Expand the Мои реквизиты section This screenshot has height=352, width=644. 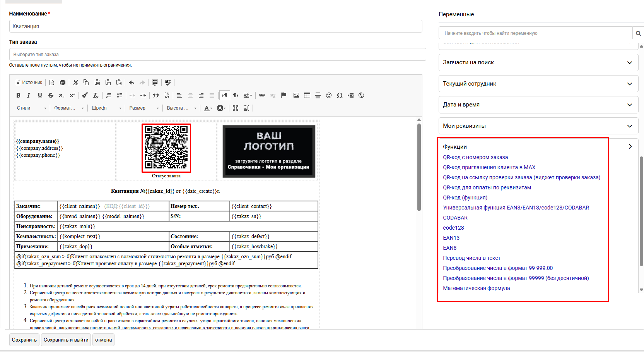pyautogui.click(x=538, y=126)
